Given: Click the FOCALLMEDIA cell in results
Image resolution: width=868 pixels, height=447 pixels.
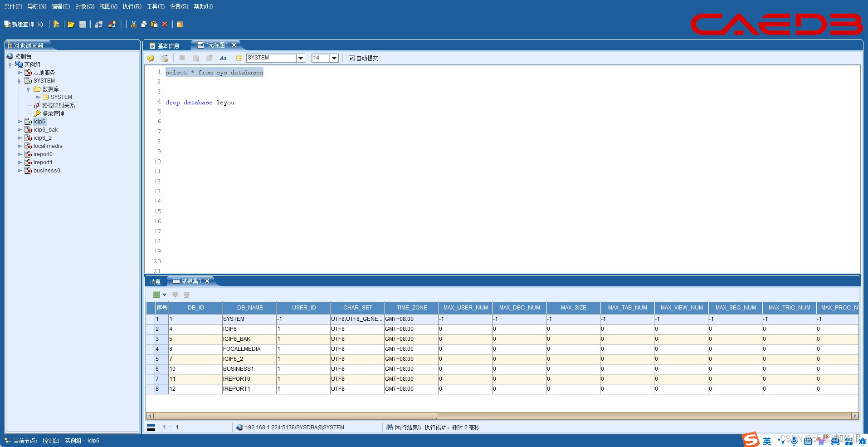Looking at the screenshot, I should click(x=249, y=349).
